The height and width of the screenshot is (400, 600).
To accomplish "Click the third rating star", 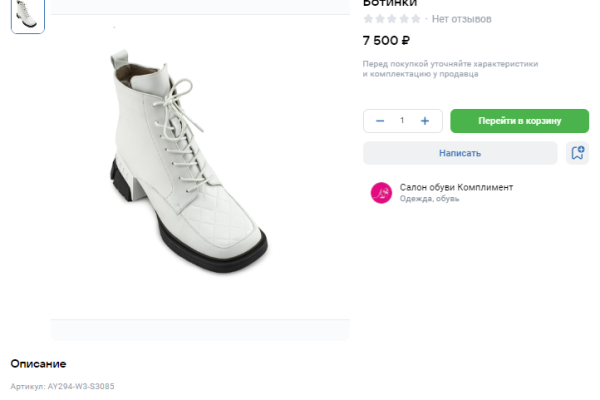I will [392, 19].
